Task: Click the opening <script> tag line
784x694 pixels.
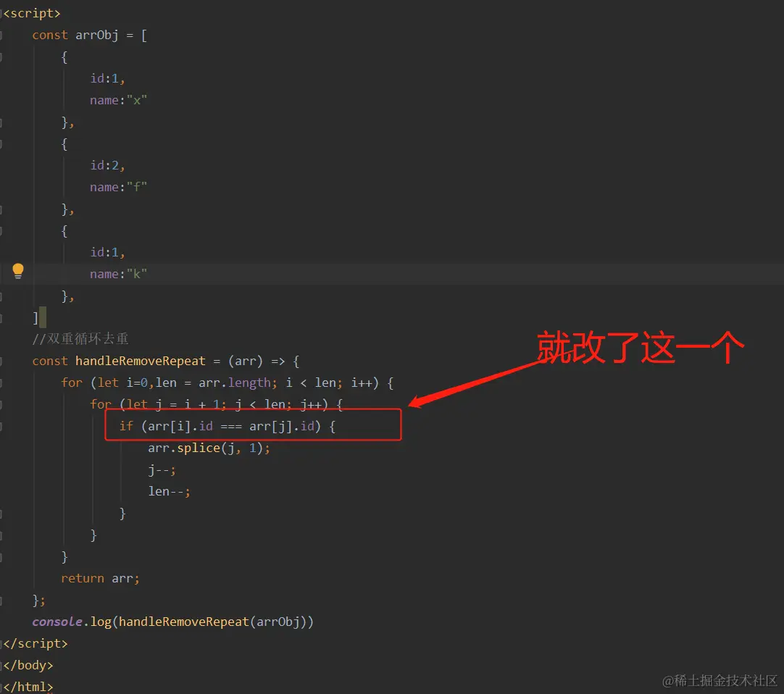Action: pyautogui.click(x=32, y=14)
